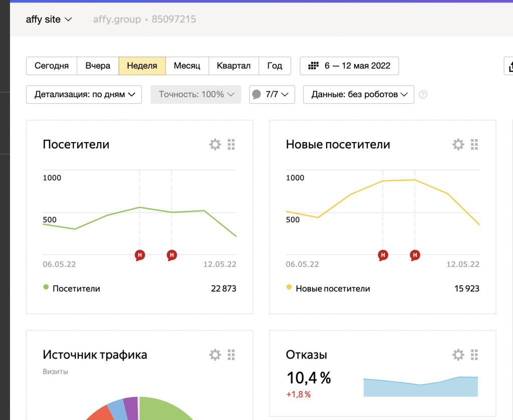Switch period to Год
This screenshot has height=420, width=513.
click(275, 66)
